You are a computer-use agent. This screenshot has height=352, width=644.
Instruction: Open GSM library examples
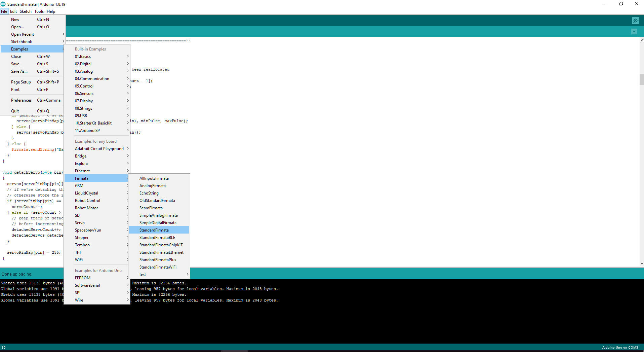(97, 186)
